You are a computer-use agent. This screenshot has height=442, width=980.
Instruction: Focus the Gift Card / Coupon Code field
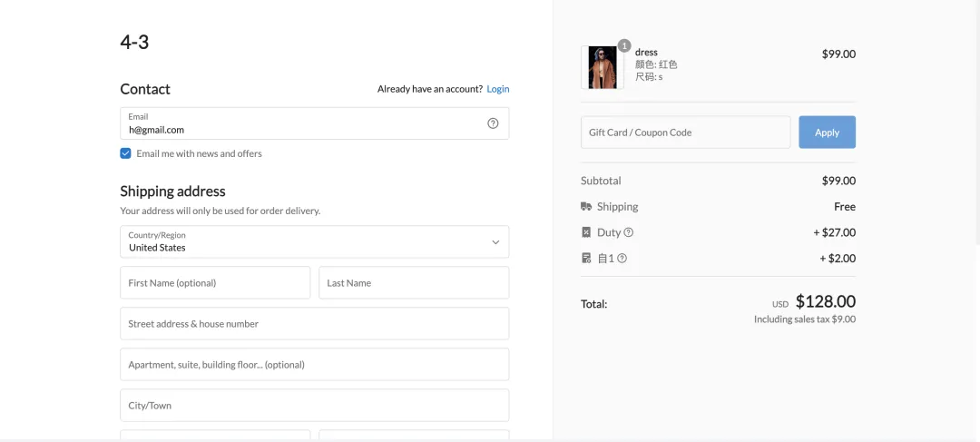(685, 133)
